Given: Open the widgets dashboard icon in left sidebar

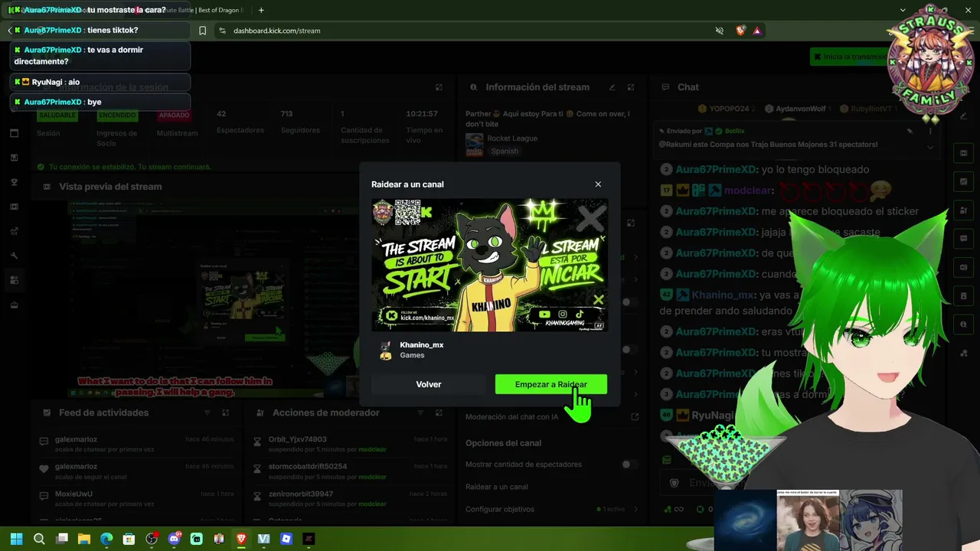Looking at the screenshot, I should [14, 280].
